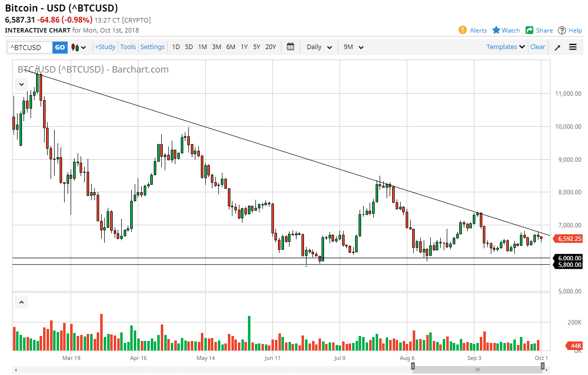Click the horizontal chart scrollbar thumb
588x375 pixels.
(x=477, y=369)
